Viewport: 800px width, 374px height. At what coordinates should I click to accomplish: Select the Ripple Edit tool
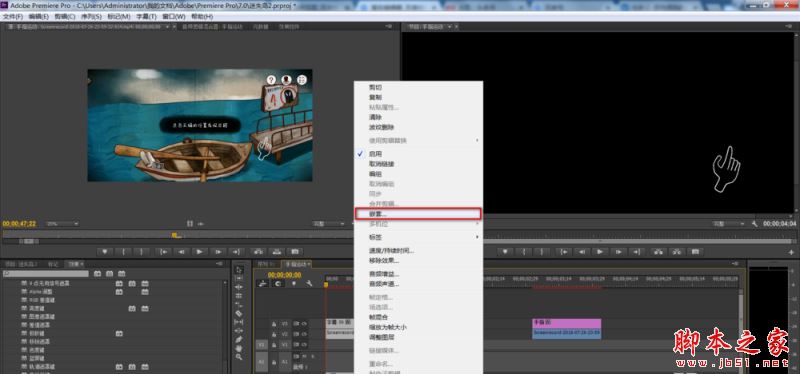(239, 287)
